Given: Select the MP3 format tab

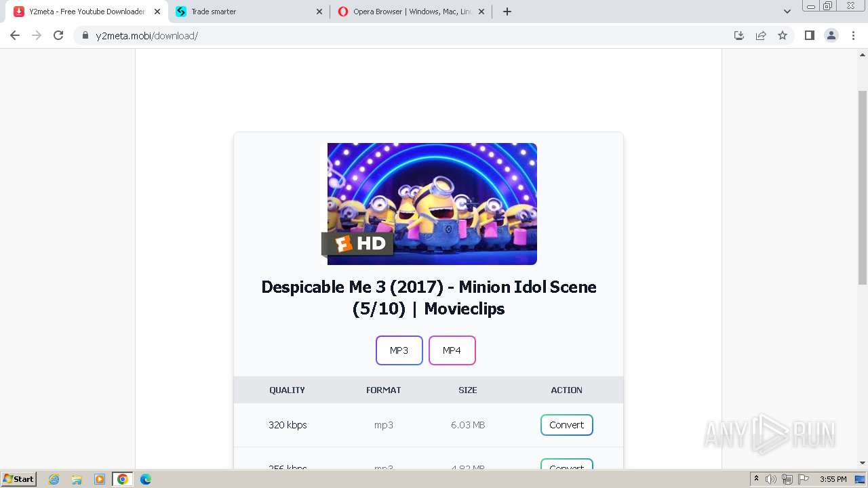Looking at the screenshot, I should point(399,350).
